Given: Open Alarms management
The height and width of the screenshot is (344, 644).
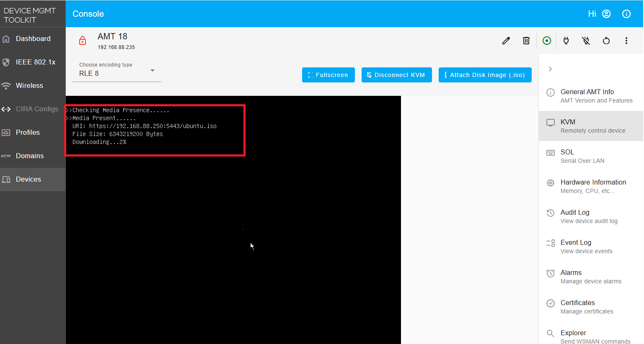Looking at the screenshot, I should pyautogui.click(x=591, y=277).
